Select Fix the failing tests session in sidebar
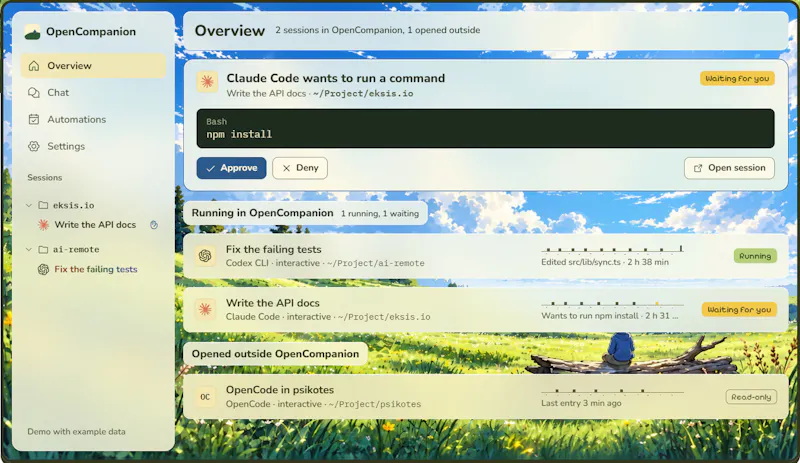Image resolution: width=800 pixels, height=463 pixels. pyautogui.click(x=95, y=269)
